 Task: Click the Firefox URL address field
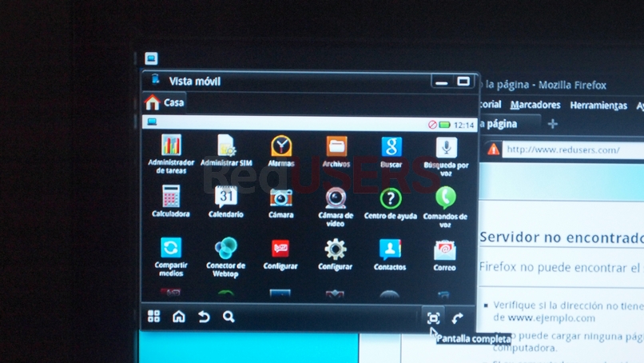(574, 150)
